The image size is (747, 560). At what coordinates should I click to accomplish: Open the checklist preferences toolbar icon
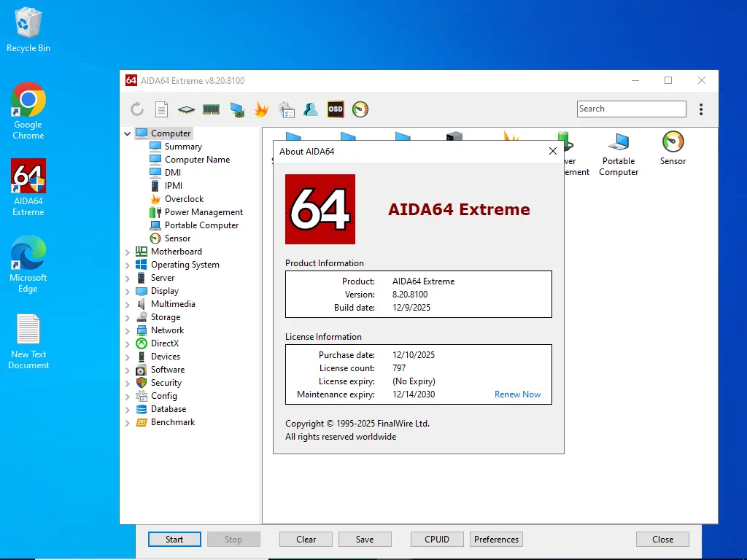[x=286, y=109]
